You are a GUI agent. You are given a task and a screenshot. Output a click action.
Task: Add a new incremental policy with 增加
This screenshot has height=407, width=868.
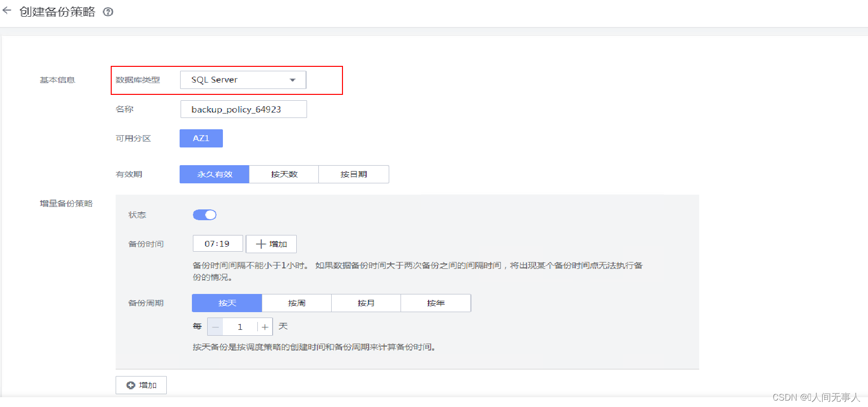point(141,385)
